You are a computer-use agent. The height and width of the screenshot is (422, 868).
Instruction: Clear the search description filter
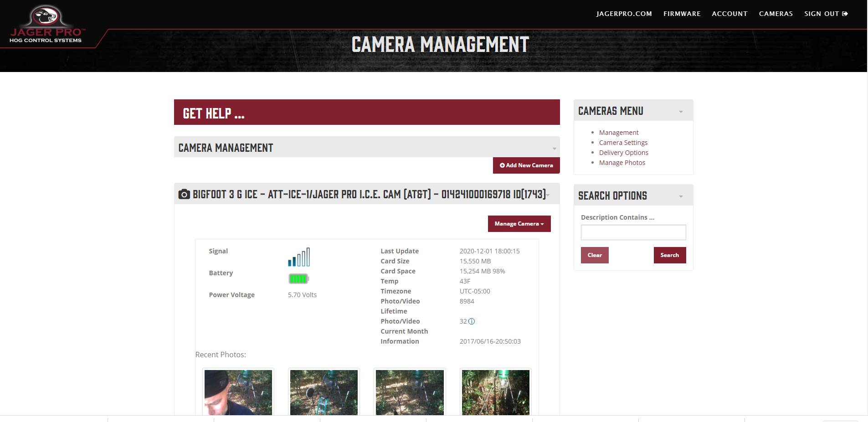[595, 255]
